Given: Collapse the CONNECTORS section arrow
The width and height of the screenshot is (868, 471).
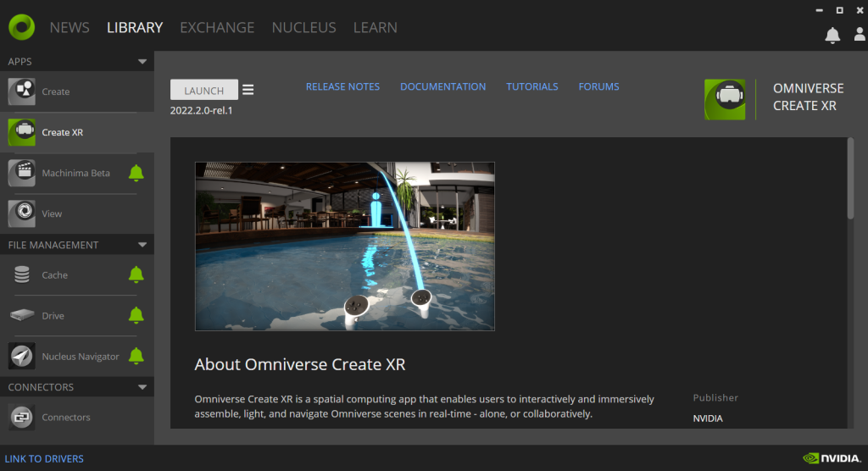Looking at the screenshot, I should point(142,387).
